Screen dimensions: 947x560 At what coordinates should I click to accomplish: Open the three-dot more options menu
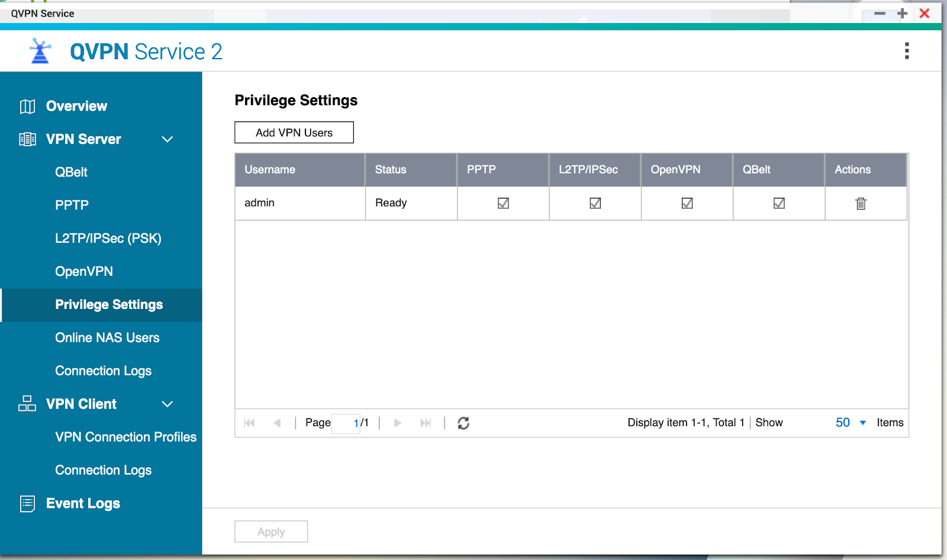point(906,51)
